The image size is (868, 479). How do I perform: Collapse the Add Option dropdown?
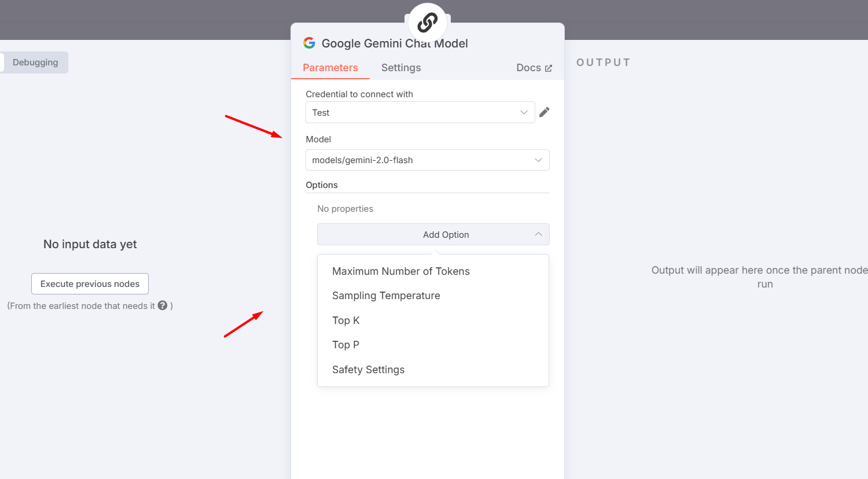[433, 234]
